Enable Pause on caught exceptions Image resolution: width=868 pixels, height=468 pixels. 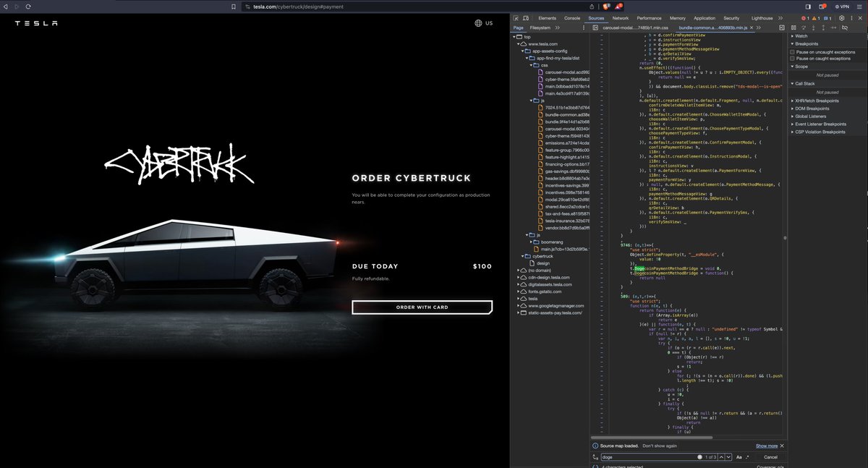[x=793, y=59]
